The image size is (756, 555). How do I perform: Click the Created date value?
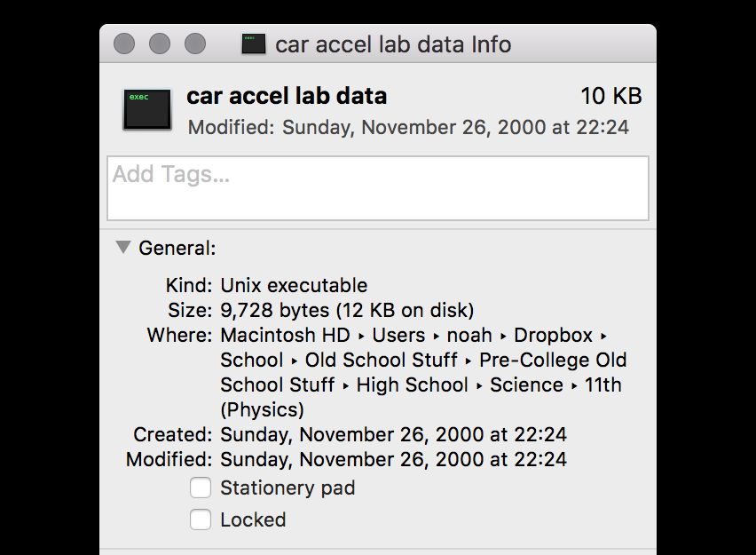[393, 434]
